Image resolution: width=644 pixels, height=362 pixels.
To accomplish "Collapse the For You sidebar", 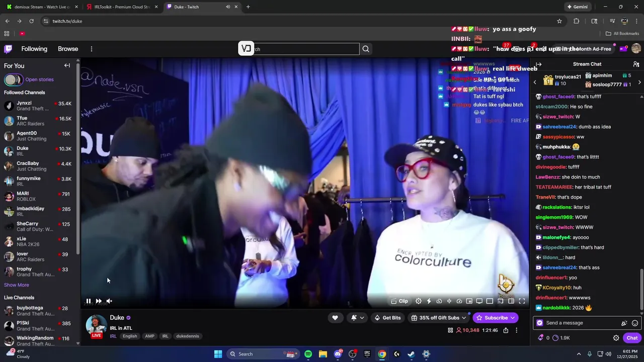I will (x=67, y=65).
